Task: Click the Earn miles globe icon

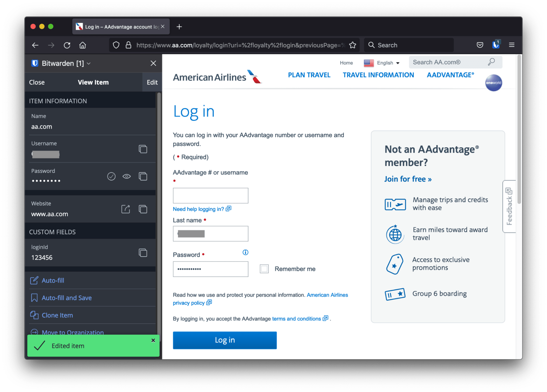Action: point(395,234)
